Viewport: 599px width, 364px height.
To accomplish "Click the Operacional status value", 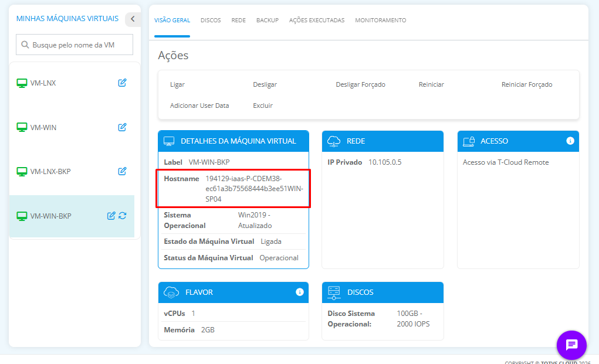I will pos(279,258).
